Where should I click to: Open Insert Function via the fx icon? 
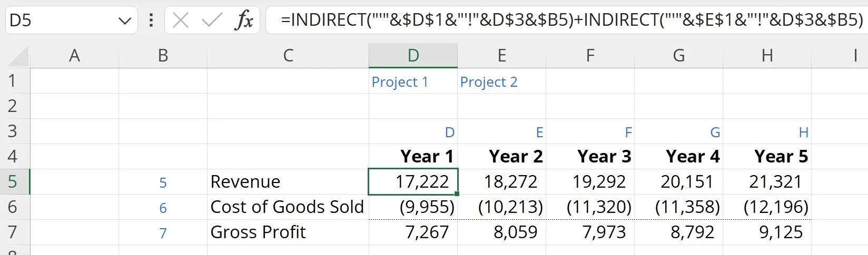tap(244, 21)
